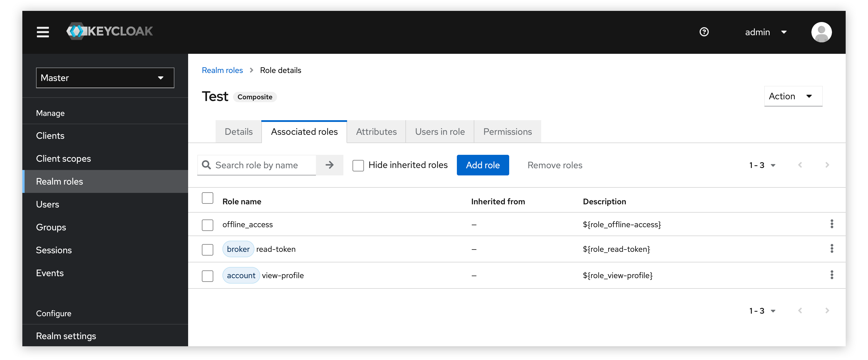The height and width of the screenshot is (360, 868).
Task: Click the user avatar in the top right
Action: (821, 32)
